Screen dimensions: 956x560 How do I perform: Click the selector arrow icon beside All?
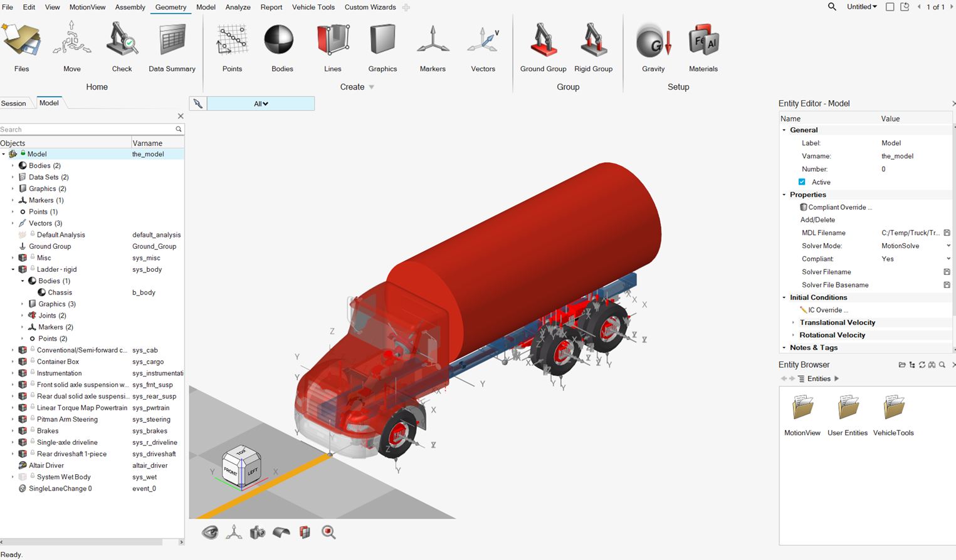pos(197,103)
